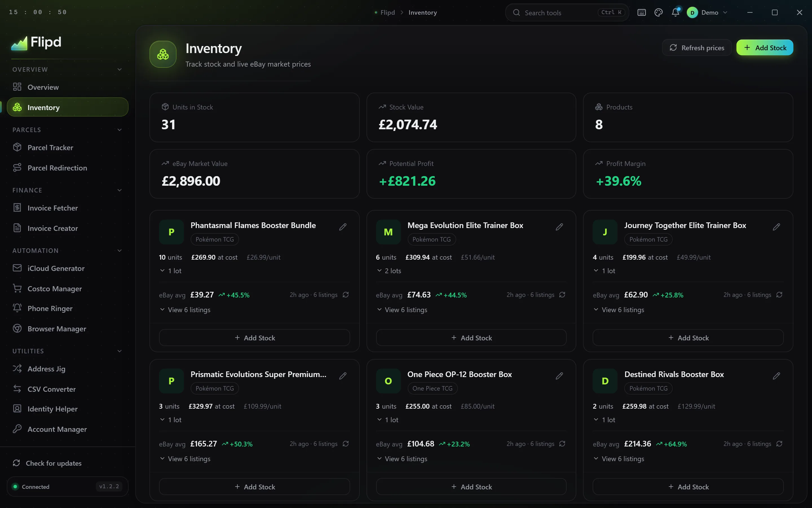Open the notifications bell
Screen dimensions: 812x508
676,12
